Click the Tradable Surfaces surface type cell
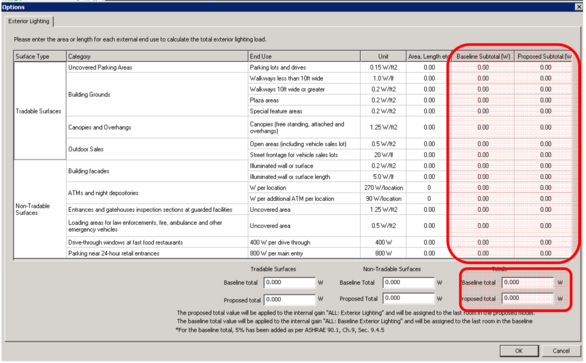 pyautogui.click(x=40, y=111)
